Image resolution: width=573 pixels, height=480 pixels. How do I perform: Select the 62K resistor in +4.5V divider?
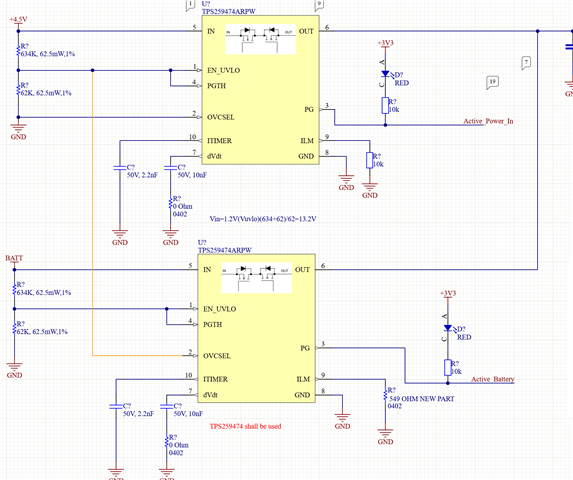(18, 90)
